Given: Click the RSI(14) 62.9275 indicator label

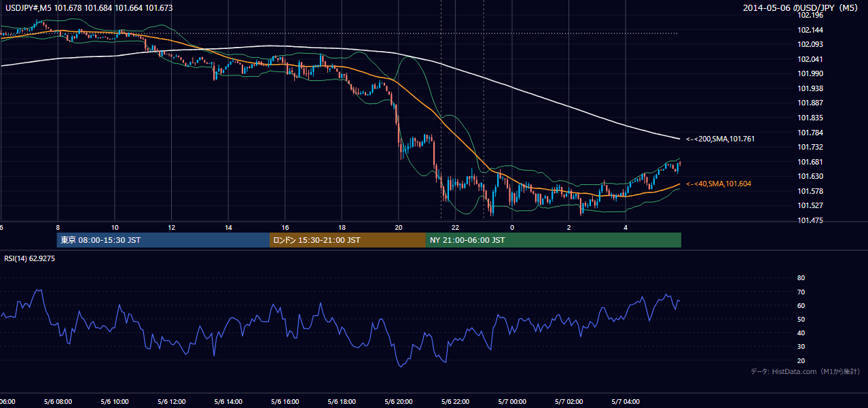Looking at the screenshot, I should coord(30,258).
